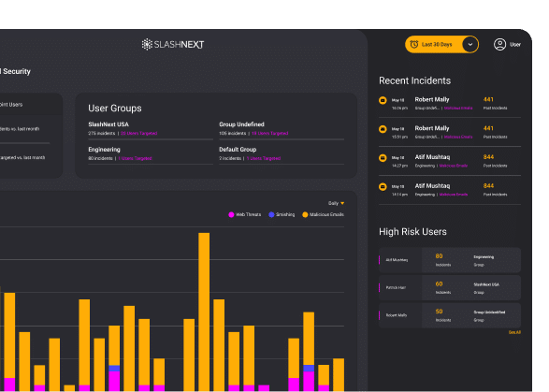
Task: Open 1 Users Targeted link under Default Group
Action: tap(264, 159)
